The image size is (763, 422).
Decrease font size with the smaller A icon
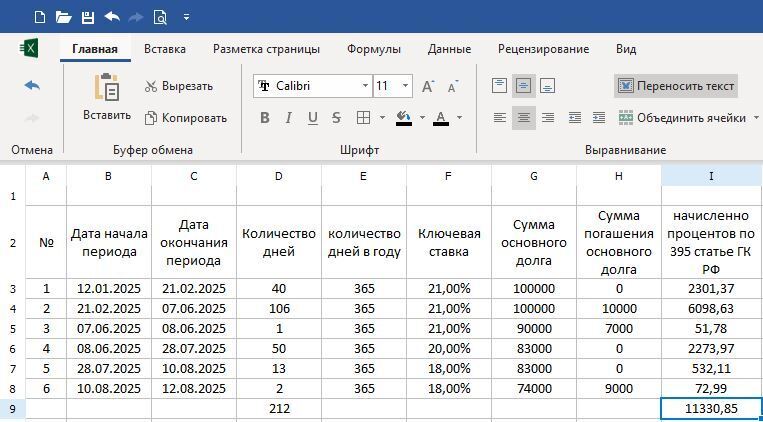(453, 87)
